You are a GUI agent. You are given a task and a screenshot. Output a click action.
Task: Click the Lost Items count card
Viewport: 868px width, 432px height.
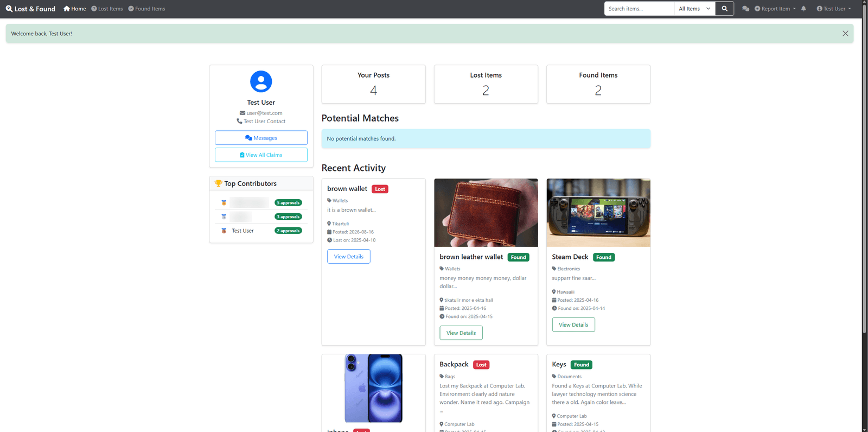486,84
